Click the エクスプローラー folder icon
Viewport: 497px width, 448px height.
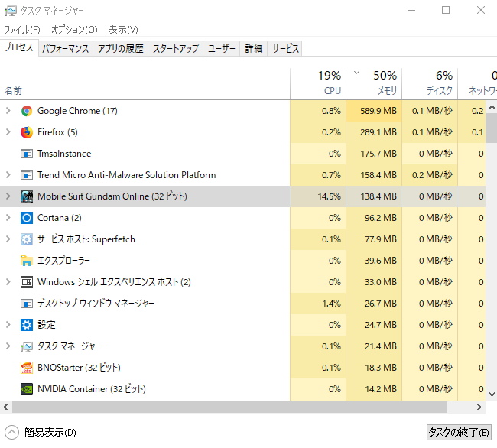[27, 261]
